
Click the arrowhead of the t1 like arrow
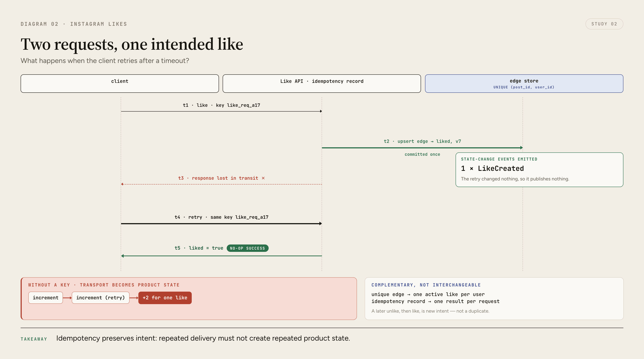tap(321, 111)
